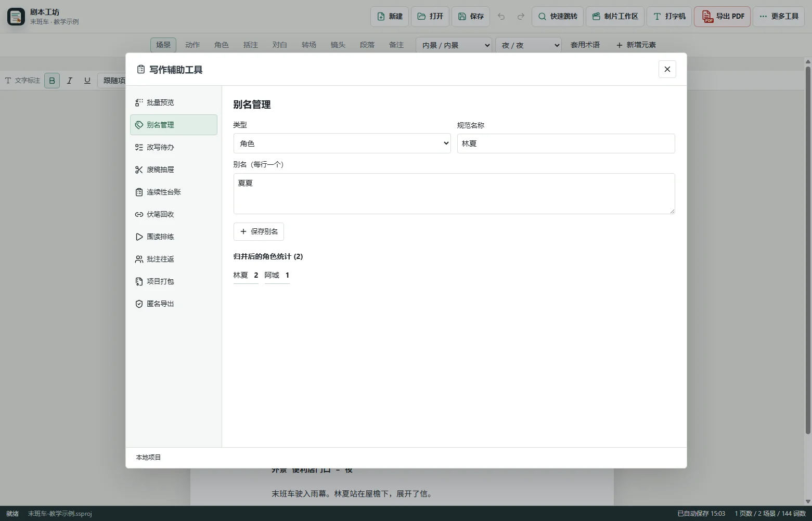Image resolution: width=812 pixels, height=521 pixels.
Task: Toggle bold formatting button
Action: click(x=52, y=81)
